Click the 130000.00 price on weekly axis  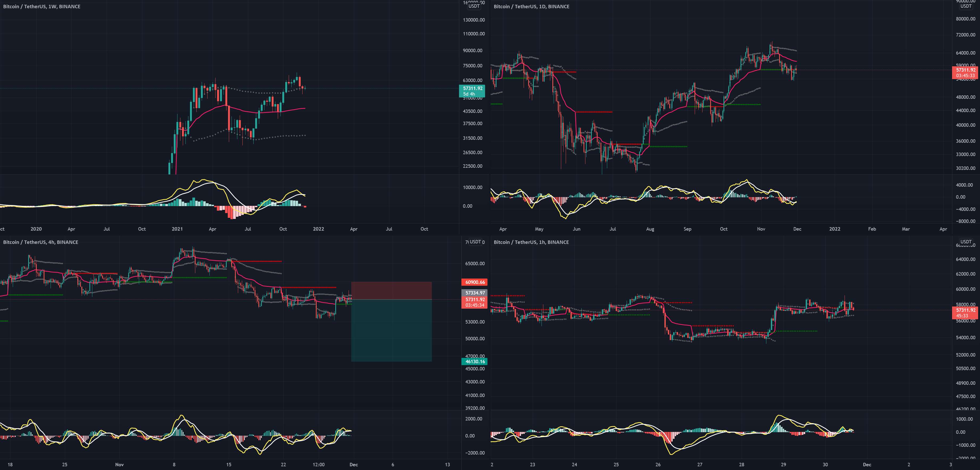tap(474, 20)
